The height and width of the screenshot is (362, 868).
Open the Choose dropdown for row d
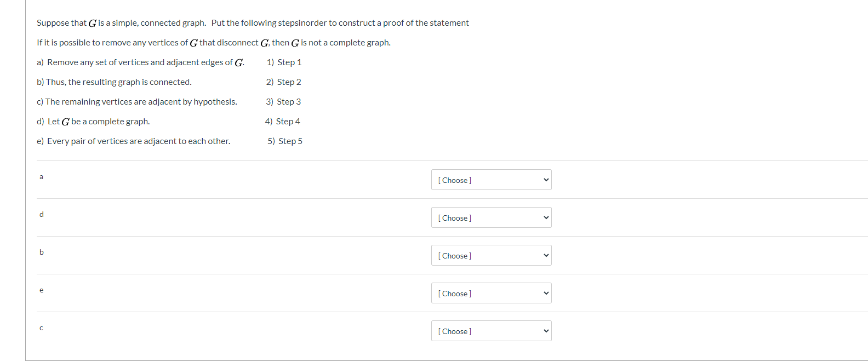coord(491,218)
